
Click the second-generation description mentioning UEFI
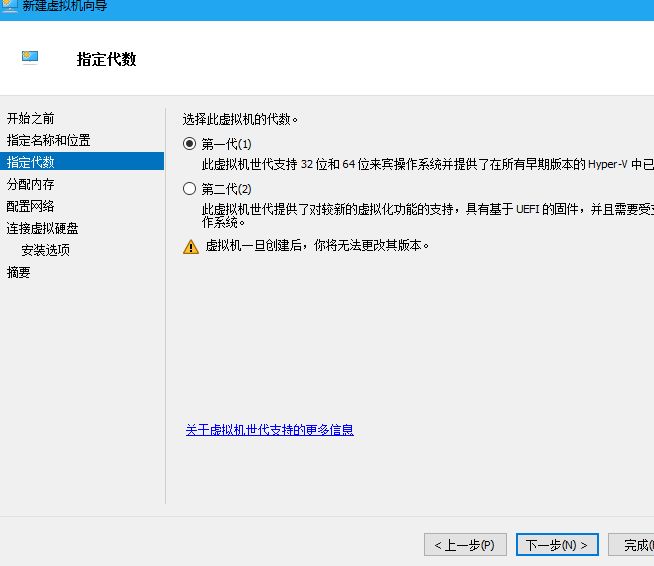point(428,215)
